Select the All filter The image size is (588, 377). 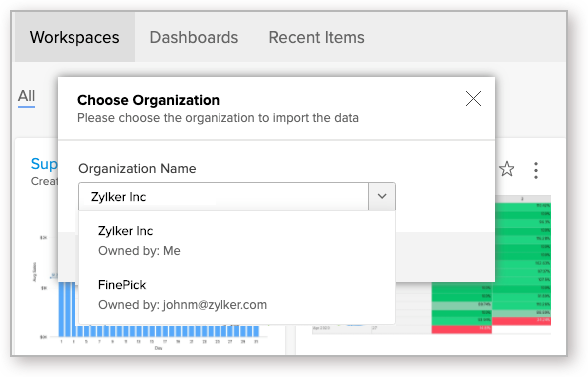tap(26, 96)
